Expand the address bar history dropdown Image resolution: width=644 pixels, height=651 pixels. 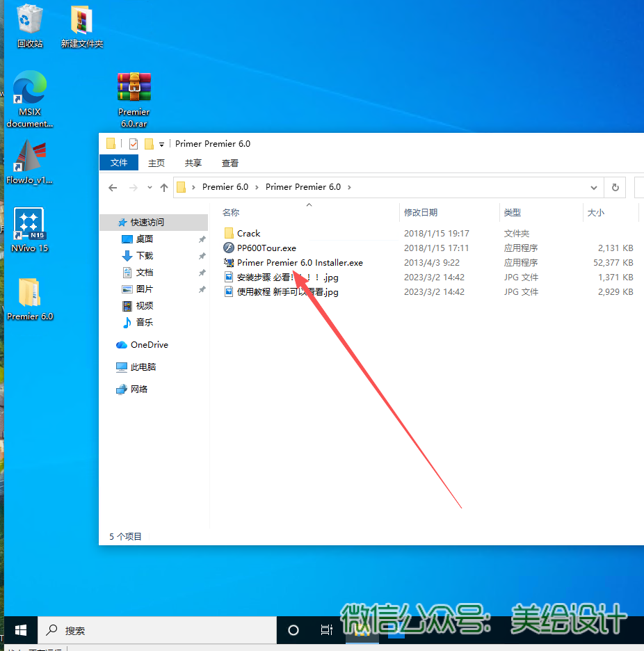[594, 187]
